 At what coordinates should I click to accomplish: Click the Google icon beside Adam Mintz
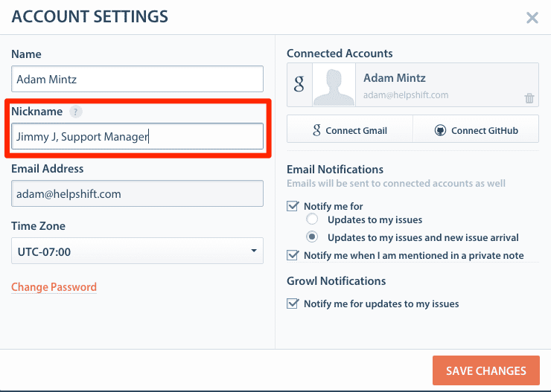tap(299, 84)
